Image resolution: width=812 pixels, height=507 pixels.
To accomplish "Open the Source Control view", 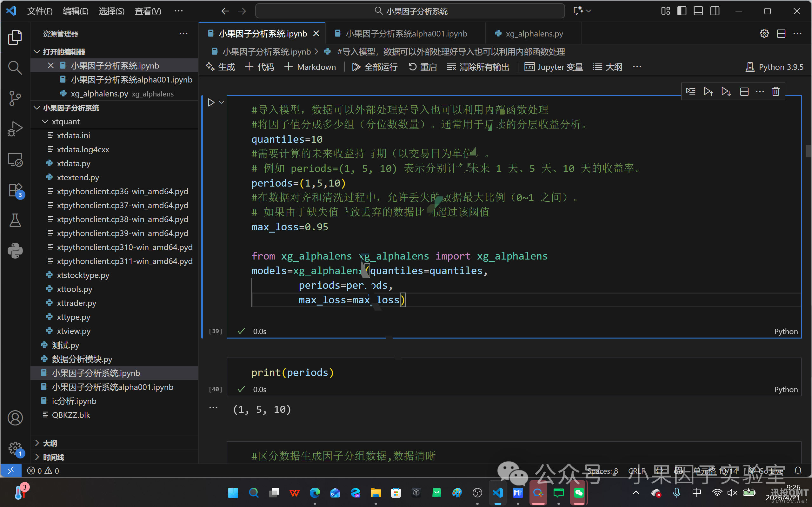I will (15, 98).
